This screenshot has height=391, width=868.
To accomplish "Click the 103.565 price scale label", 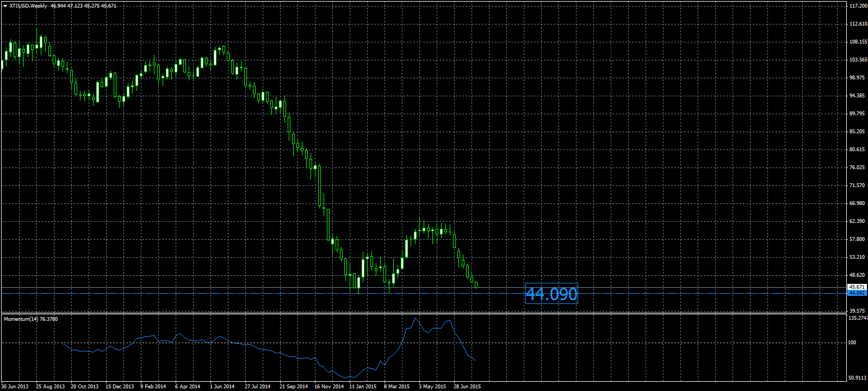I will click(858, 60).
